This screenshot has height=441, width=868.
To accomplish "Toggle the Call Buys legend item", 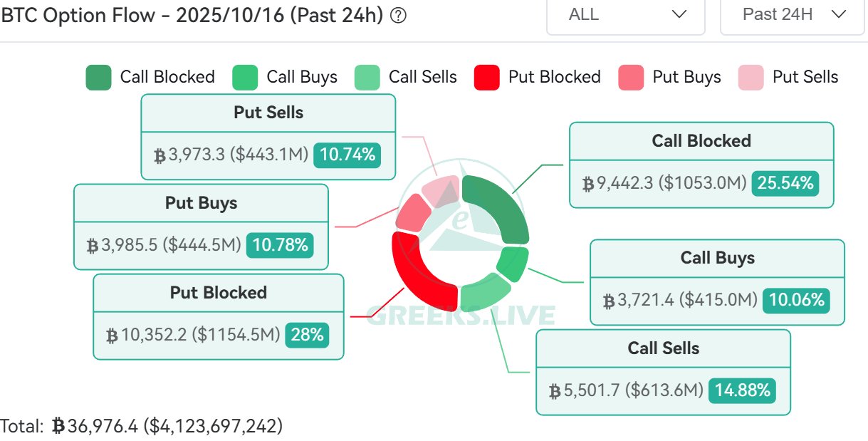I will (x=285, y=76).
